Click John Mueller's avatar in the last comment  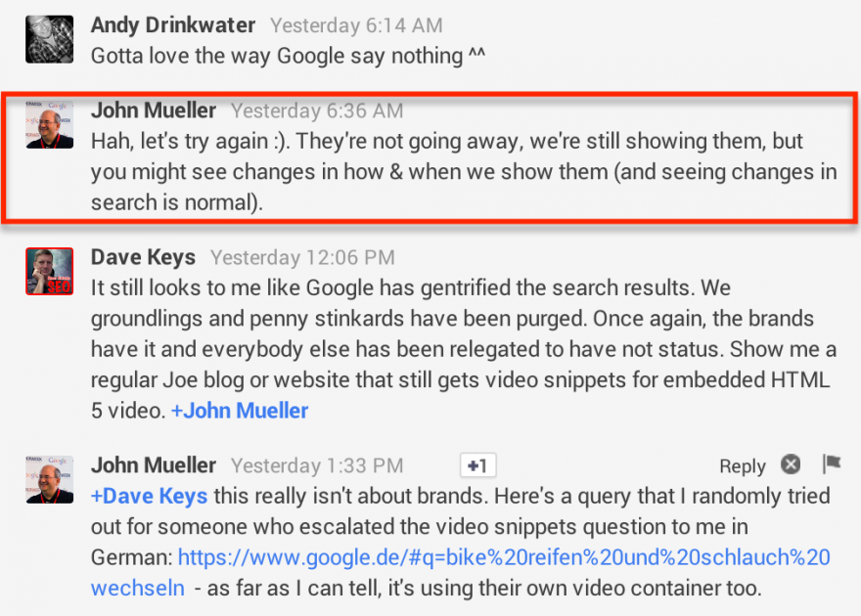(x=49, y=479)
